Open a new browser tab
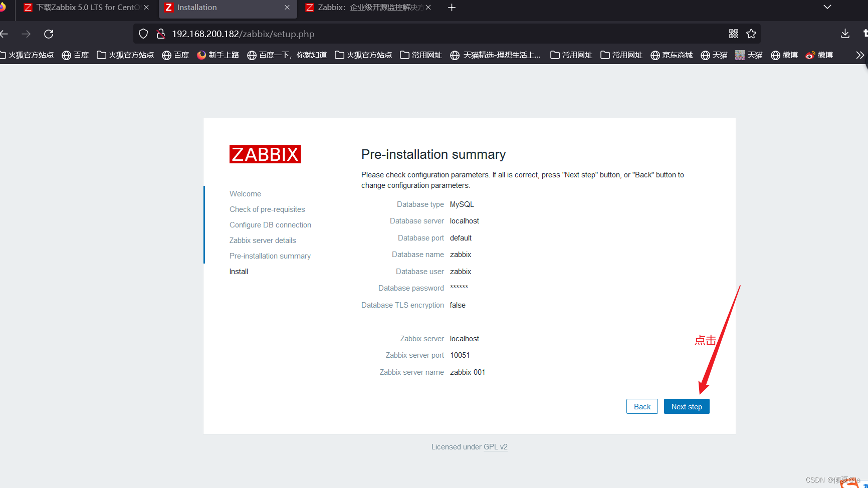This screenshot has height=488, width=868. pyautogui.click(x=452, y=8)
